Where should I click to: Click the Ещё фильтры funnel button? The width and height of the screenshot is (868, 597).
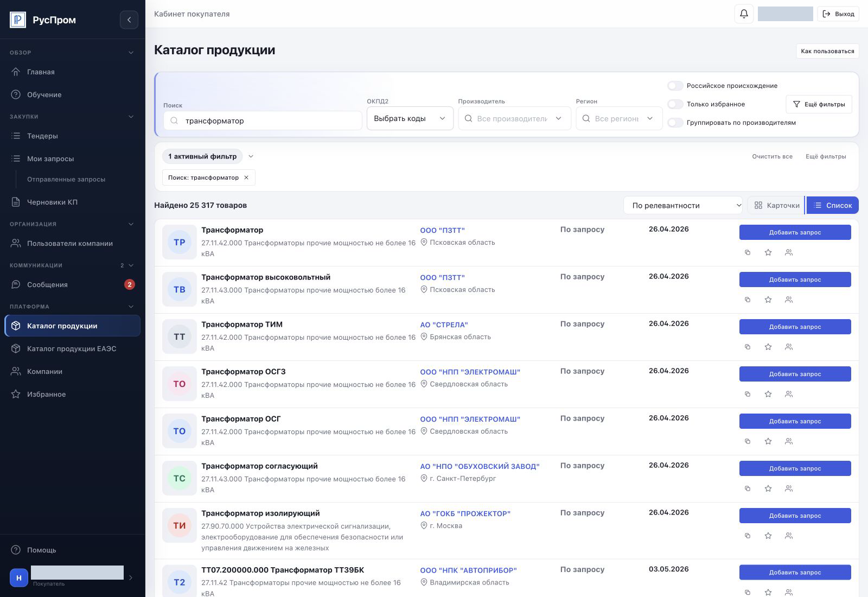[x=819, y=104]
